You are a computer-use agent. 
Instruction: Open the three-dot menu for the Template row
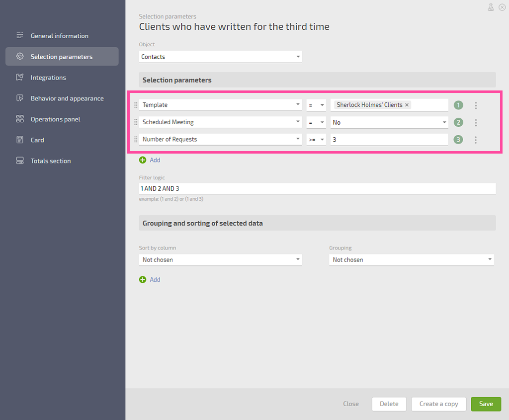476,105
